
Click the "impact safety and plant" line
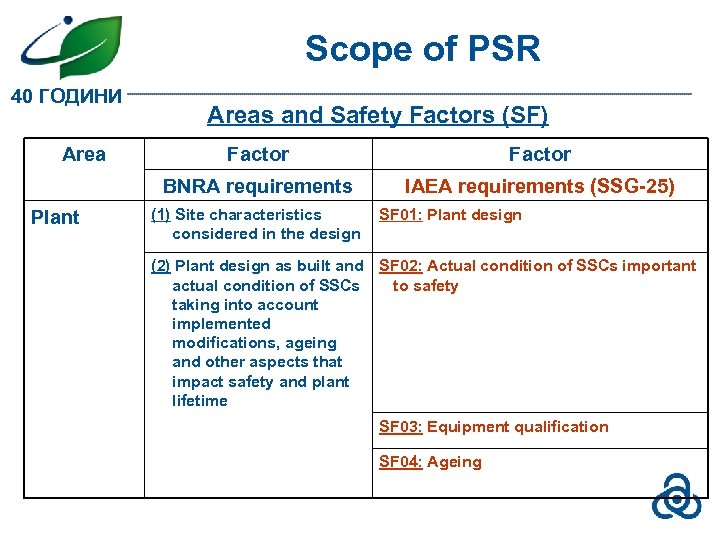click(261, 382)
